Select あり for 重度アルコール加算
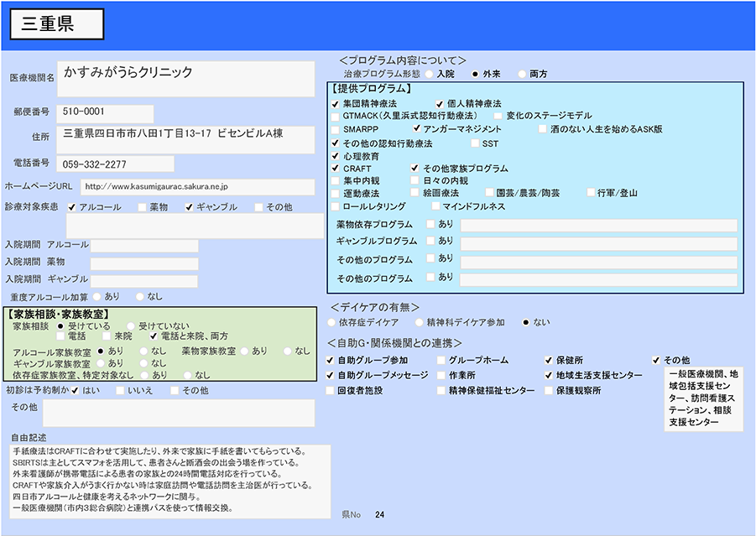 point(97,296)
